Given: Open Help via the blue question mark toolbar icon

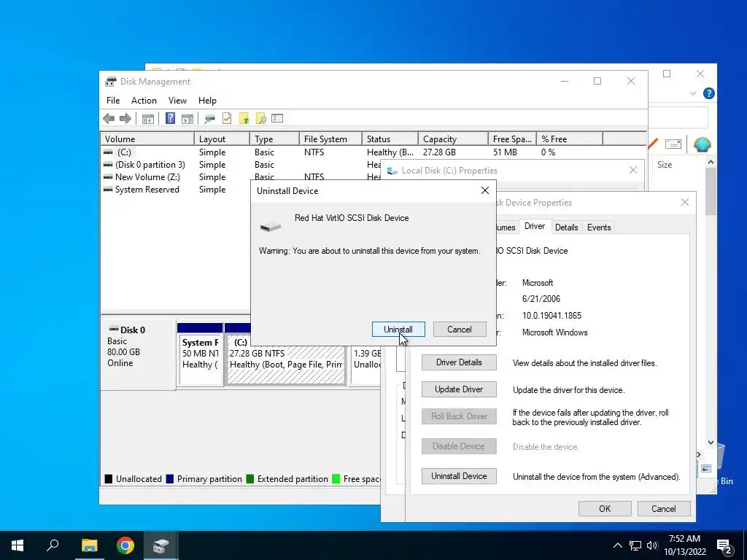Looking at the screenshot, I should point(170,119).
